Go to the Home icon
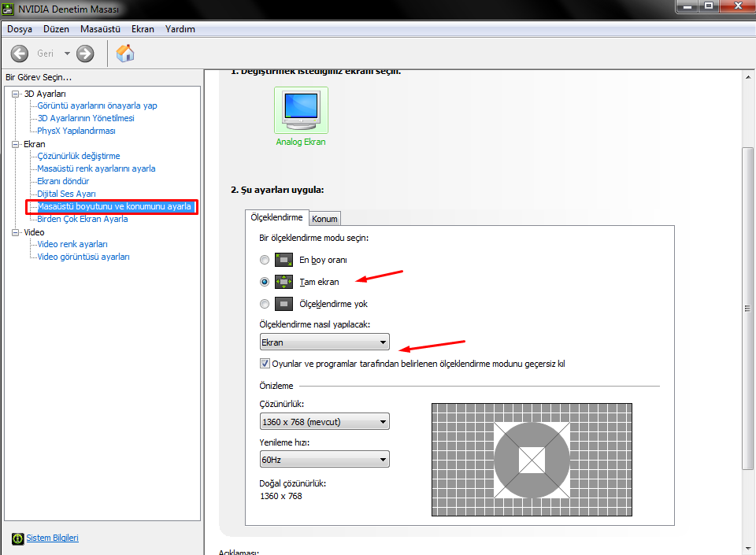The width and height of the screenshot is (756, 555). (125, 53)
